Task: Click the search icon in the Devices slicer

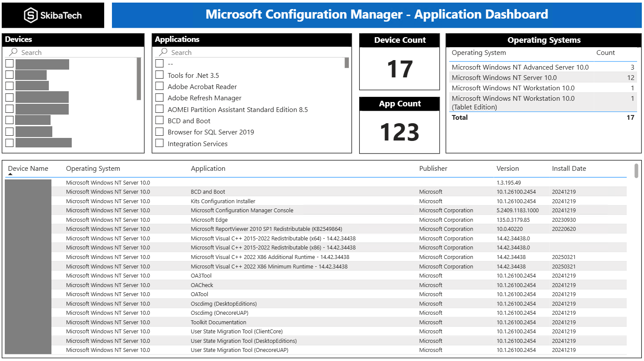Action: click(13, 52)
